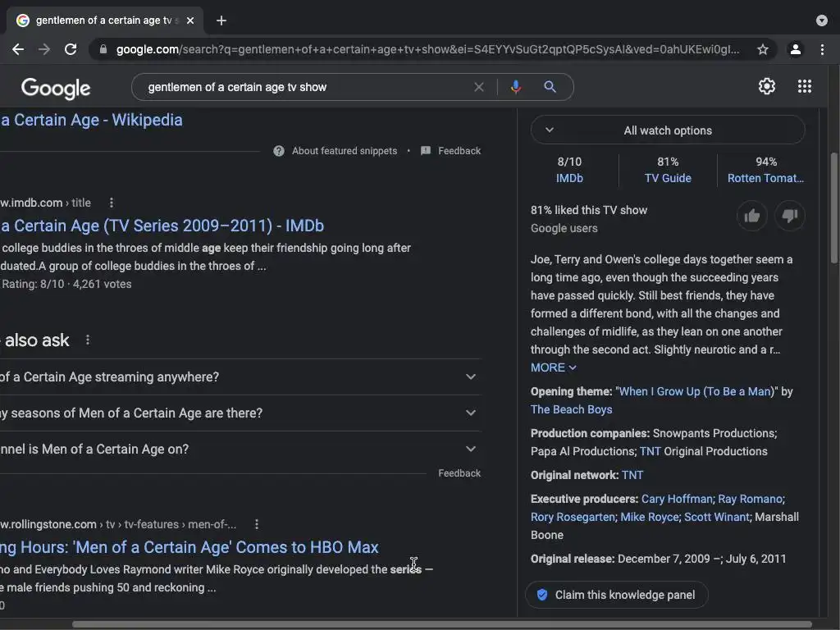Click the horizontal page scrollbar thumb
The image size is (840, 630).
click(x=442, y=624)
